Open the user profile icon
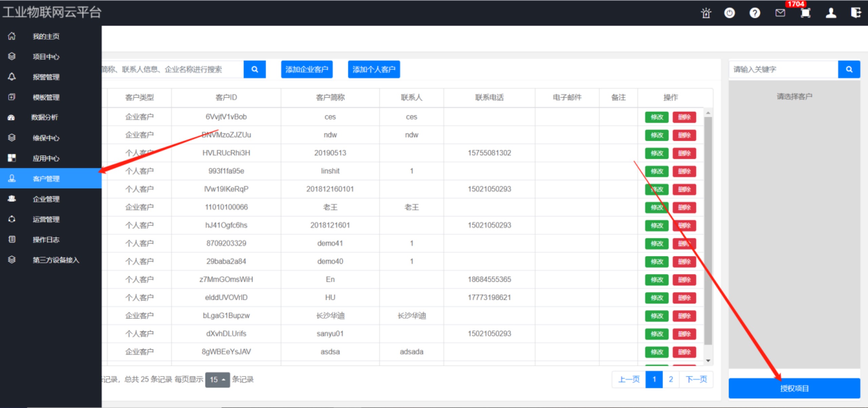Screen dimensions: 868x408 click(831, 13)
